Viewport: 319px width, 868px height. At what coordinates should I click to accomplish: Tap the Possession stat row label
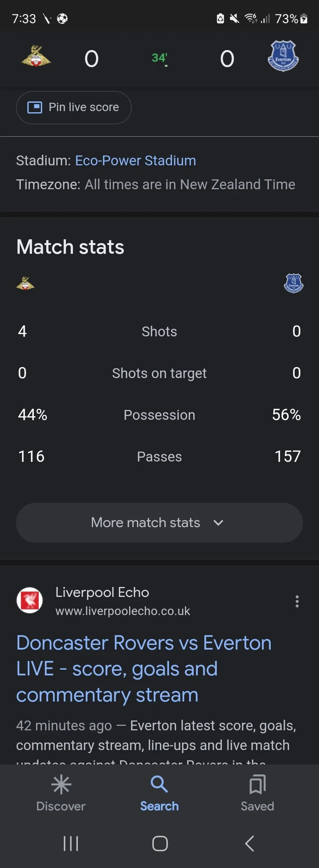(159, 415)
